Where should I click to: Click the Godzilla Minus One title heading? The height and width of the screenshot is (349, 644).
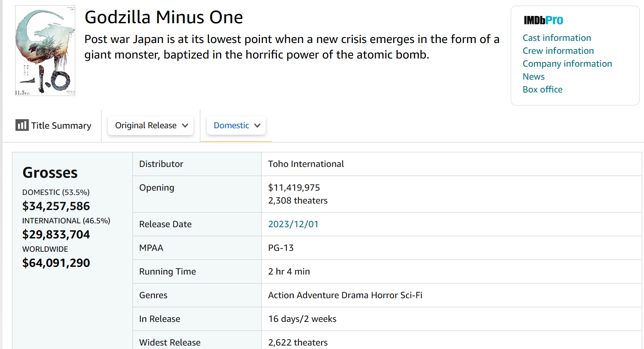pyautogui.click(x=164, y=17)
